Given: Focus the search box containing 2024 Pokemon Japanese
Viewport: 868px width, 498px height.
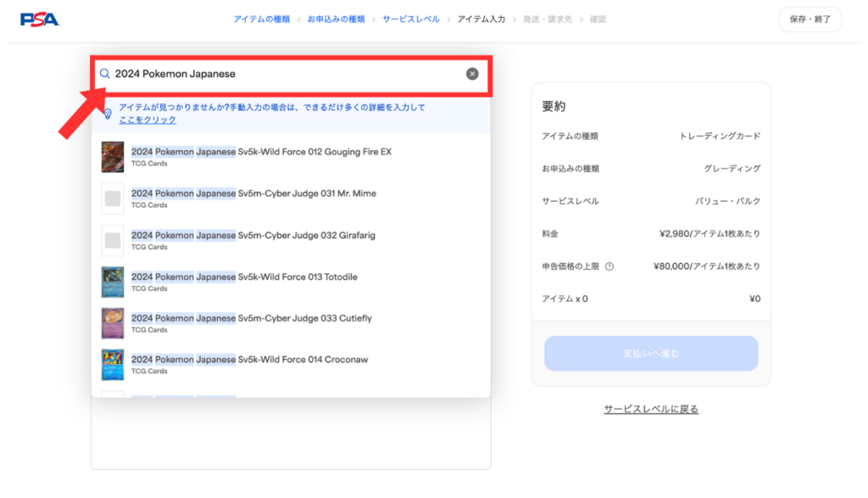Looking at the screenshot, I should [292, 74].
